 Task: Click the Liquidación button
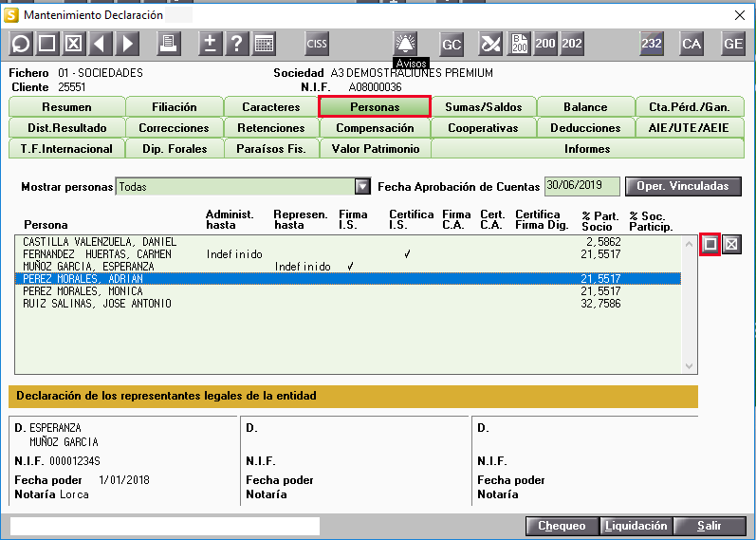click(636, 526)
